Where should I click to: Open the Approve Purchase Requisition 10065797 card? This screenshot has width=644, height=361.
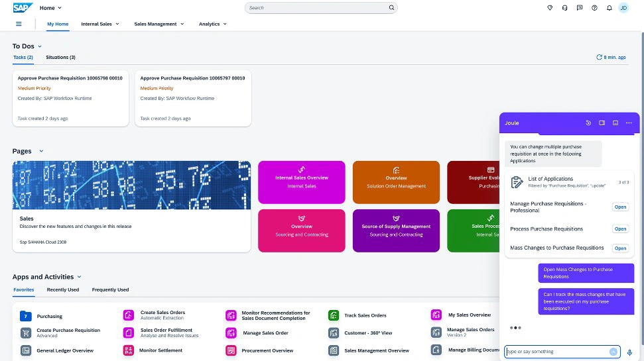[193, 98]
